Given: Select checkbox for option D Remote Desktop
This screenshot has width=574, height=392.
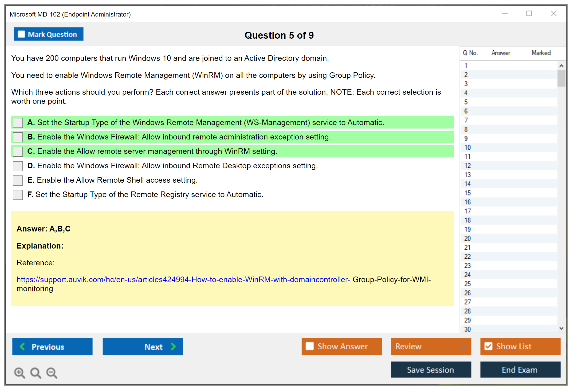Looking at the screenshot, I should [18, 166].
